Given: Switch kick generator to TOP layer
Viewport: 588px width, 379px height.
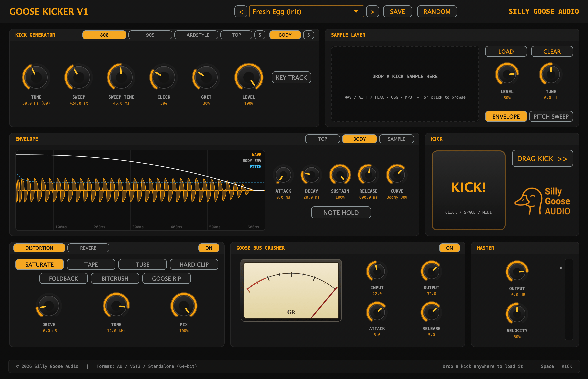Looking at the screenshot, I should [236, 35].
